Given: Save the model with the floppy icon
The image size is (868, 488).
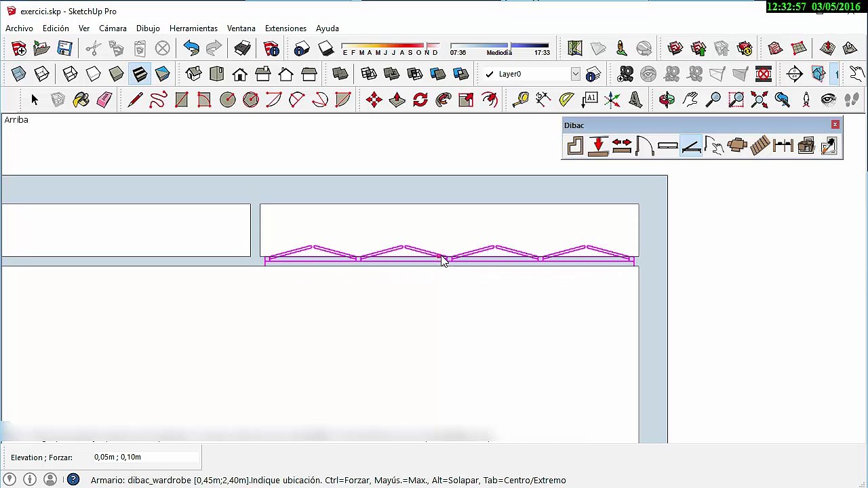Looking at the screenshot, I should [64, 49].
